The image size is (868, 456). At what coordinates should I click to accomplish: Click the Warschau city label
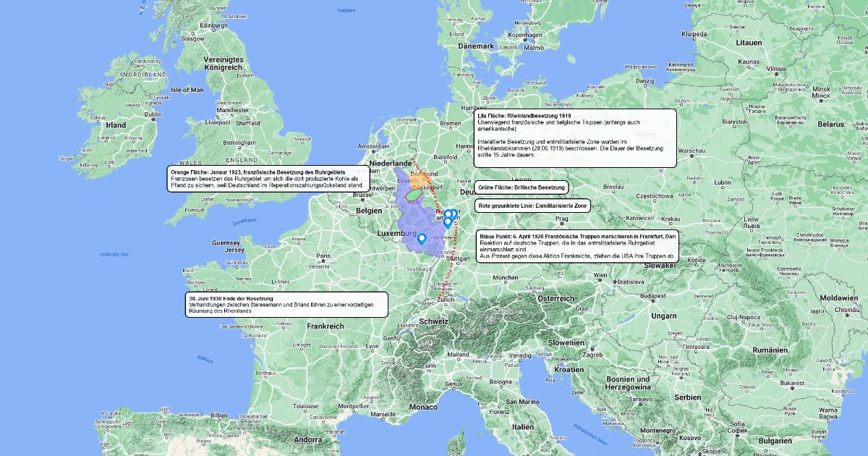692,151
